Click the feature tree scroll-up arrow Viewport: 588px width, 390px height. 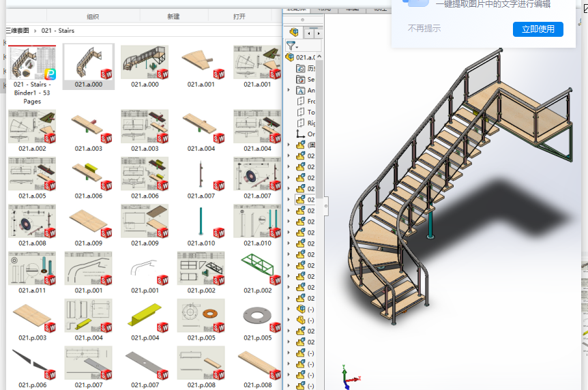[319, 56]
